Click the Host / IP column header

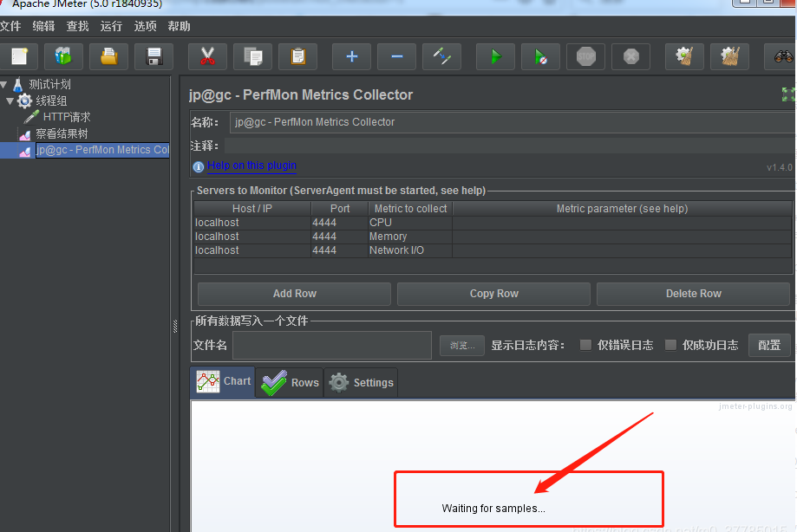click(x=252, y=209)
